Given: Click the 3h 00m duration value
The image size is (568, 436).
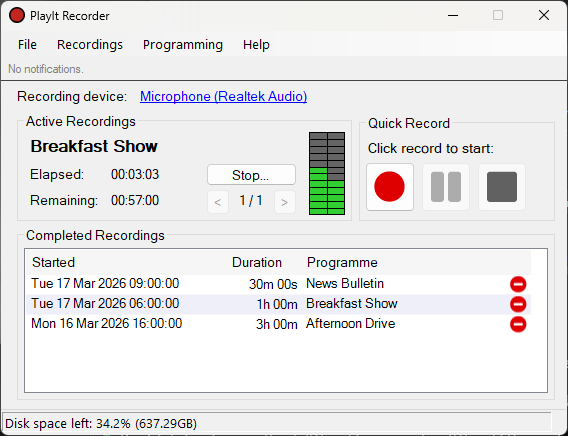Looking at the screenshot, I should [277, 324].
